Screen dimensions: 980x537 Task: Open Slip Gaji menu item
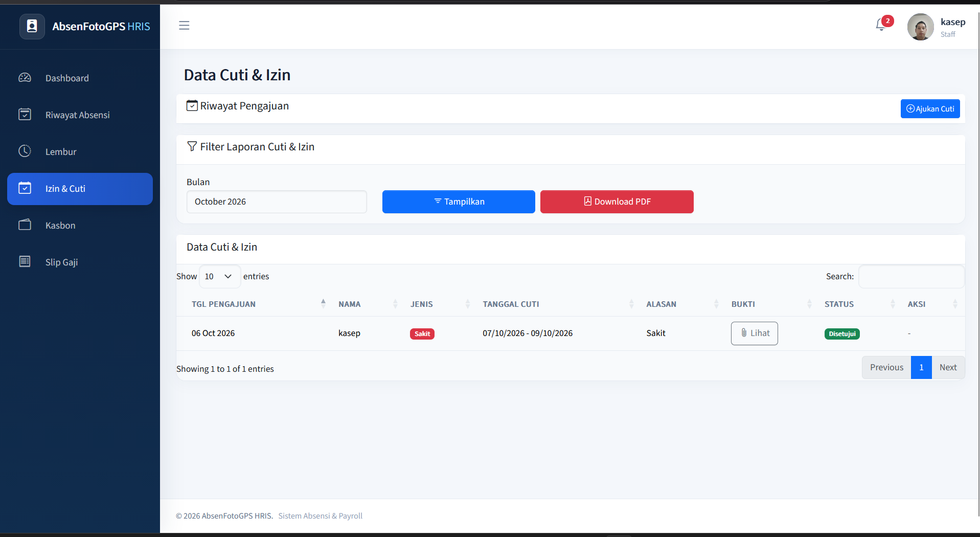click(80, 262)
